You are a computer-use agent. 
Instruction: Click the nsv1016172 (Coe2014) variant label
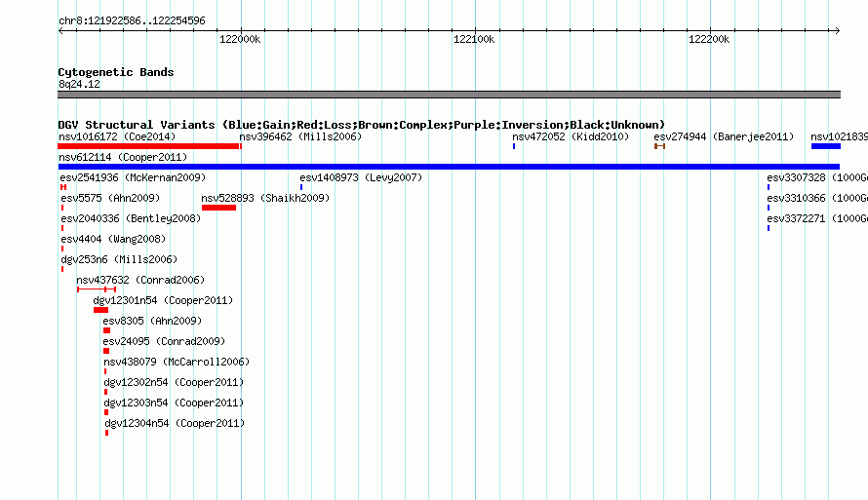click(117, 136)
